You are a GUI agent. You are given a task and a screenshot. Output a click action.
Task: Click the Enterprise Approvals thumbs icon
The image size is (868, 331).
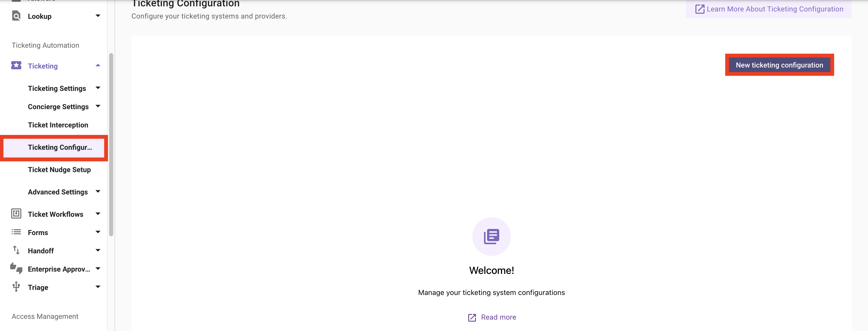pos(16,269)
